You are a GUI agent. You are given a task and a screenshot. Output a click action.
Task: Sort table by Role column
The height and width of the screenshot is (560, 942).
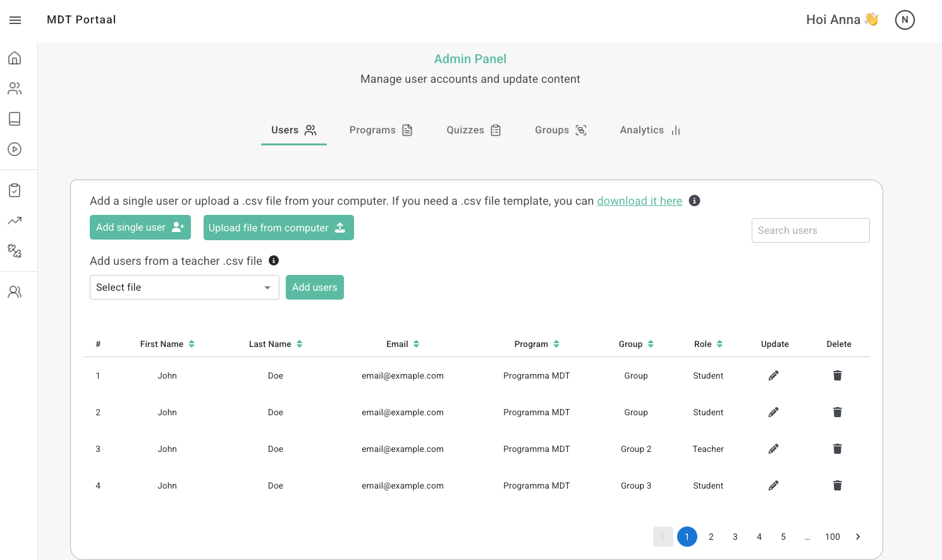point(719,344)
